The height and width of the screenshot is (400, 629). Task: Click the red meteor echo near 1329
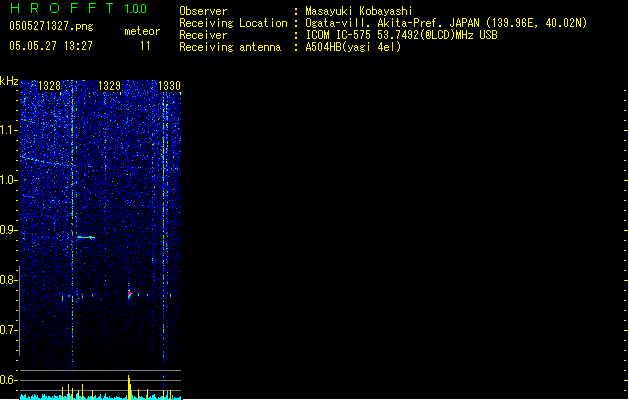point(129,294)
